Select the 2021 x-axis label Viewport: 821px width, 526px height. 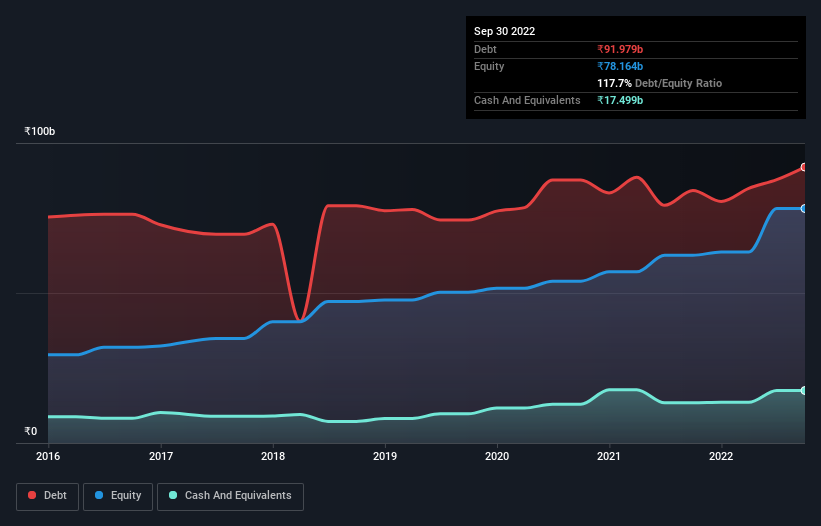pyautogui.click(x=609, y=456)
